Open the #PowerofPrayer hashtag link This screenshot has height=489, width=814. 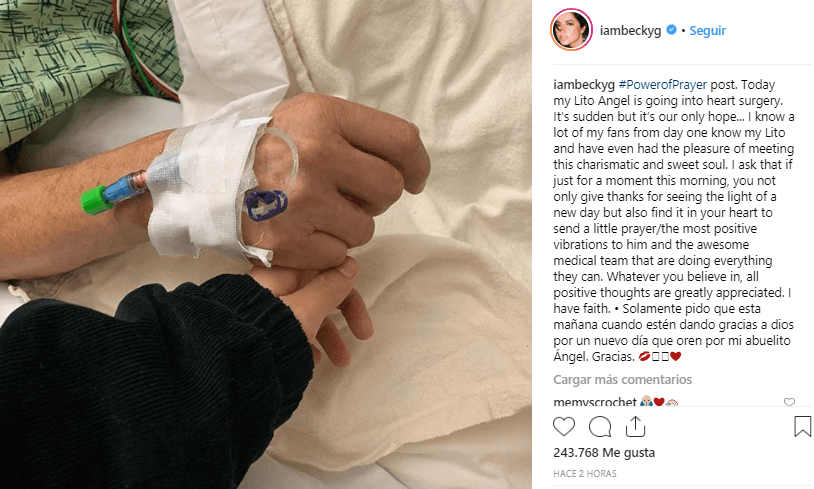(662, 85)
